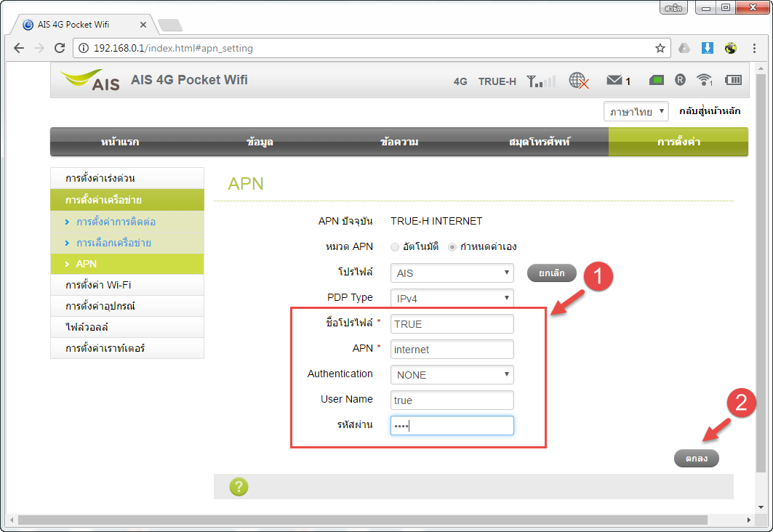Click the รหัสผ่าน password field
This screenshot has height=532, width=773.
[452, 426]
